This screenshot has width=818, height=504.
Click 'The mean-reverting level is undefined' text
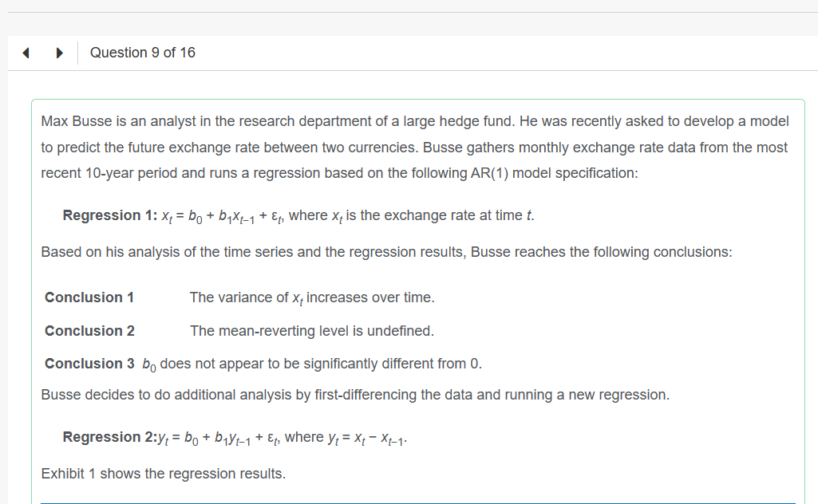(312, 331)
